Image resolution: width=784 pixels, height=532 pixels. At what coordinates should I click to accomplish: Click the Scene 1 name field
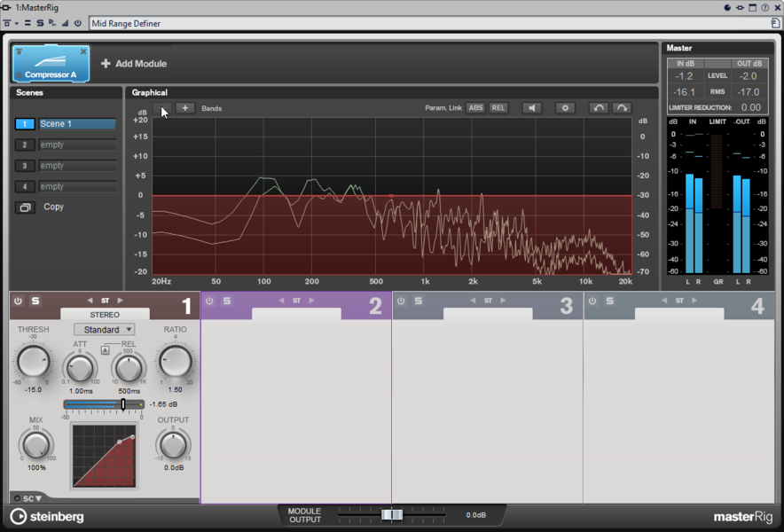pyautogui.click(x=77, y=124)
